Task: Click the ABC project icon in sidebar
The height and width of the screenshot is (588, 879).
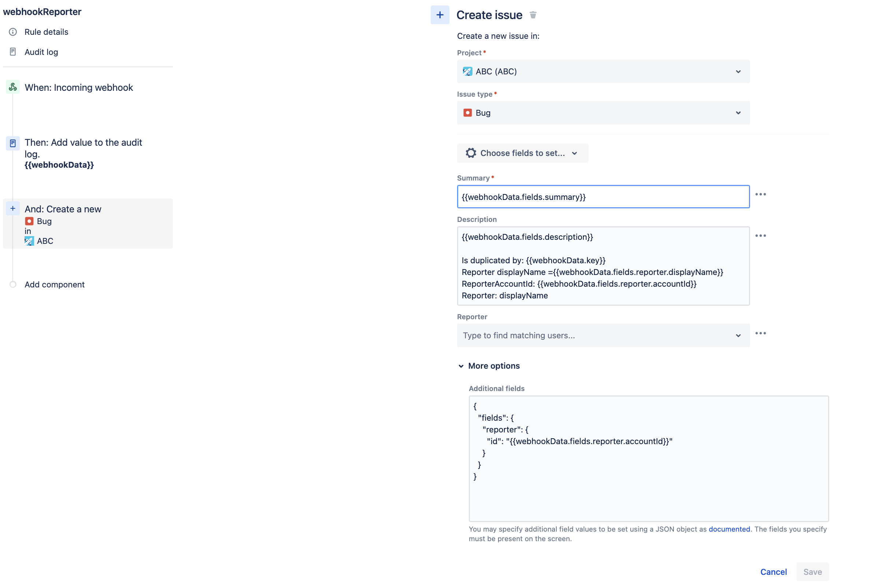Action: tap(29, 241)
